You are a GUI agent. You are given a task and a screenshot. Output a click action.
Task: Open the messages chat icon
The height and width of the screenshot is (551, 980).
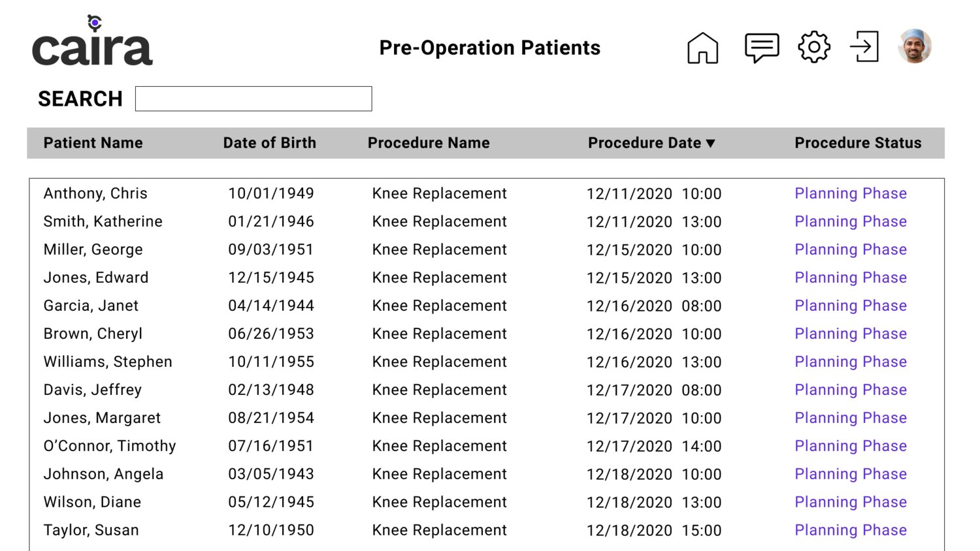(762, 48)
